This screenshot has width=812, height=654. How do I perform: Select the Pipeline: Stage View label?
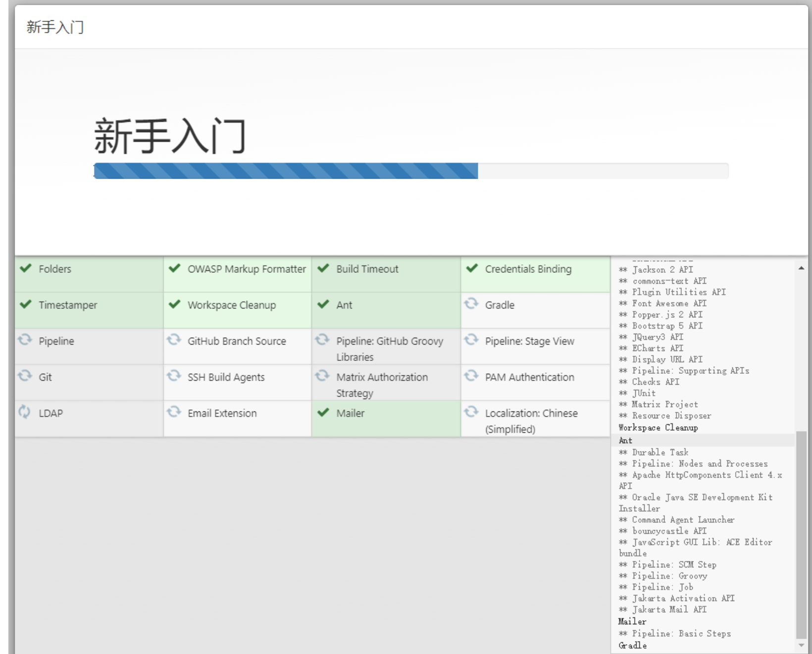tap(530, 341)
